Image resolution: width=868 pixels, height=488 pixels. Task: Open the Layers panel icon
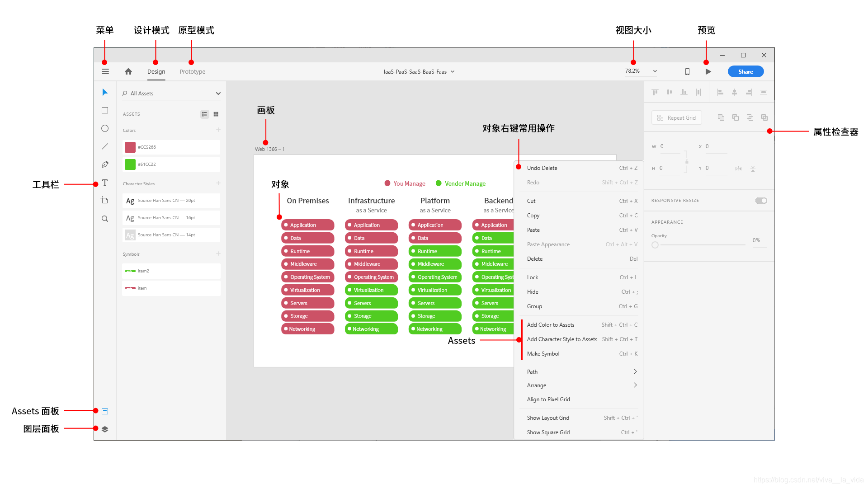pyautogui.click(x=105, y=429)
